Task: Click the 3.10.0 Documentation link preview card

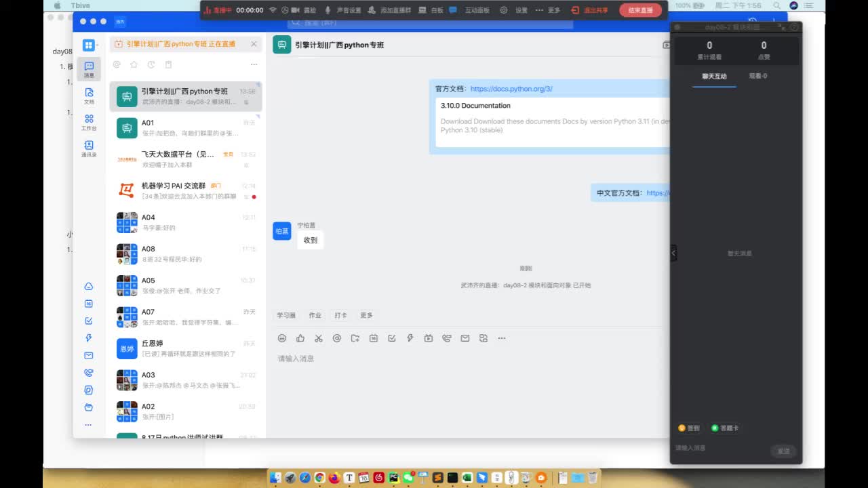Action: coord(553,122)
